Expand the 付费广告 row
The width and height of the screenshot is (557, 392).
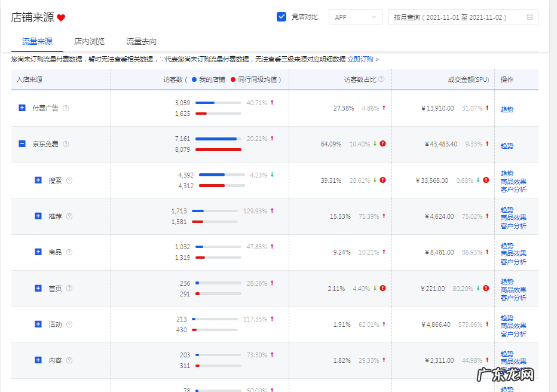22,108
